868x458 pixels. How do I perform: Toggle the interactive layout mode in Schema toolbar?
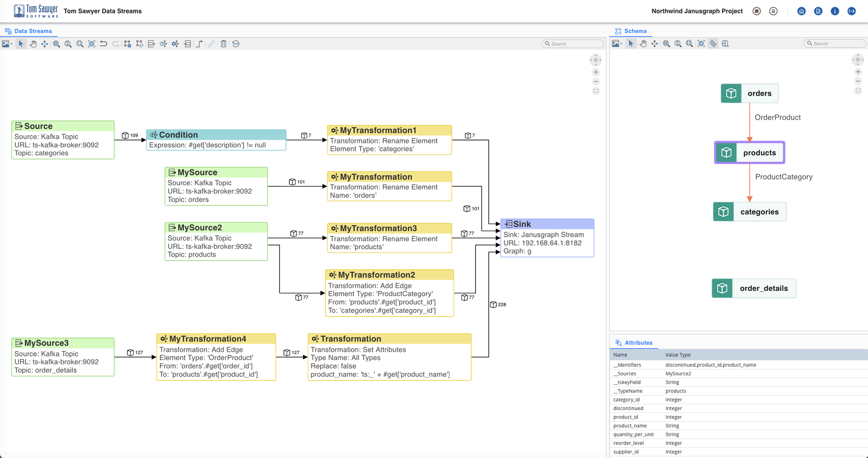click(713, 43)
